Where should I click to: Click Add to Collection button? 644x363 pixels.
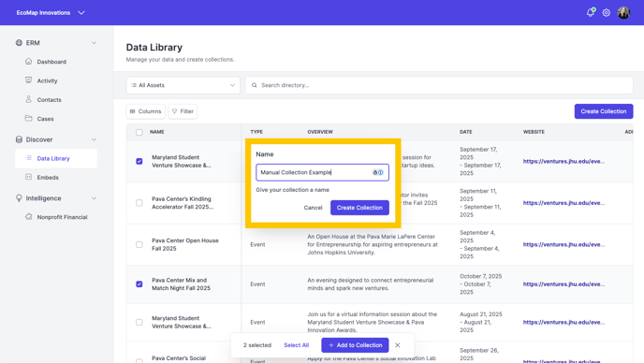click(355, 345)
